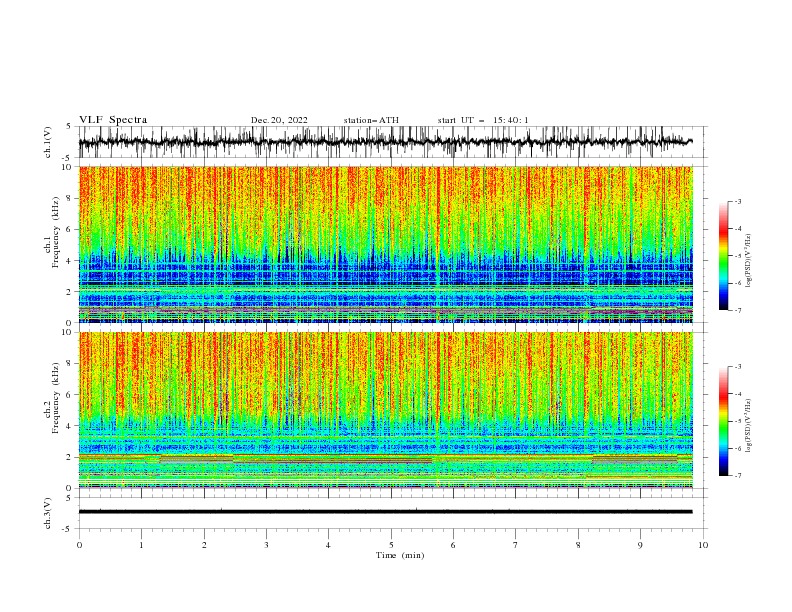
Task: Click the "VLF Spectra" title text
Action: [x=113, y=120]
